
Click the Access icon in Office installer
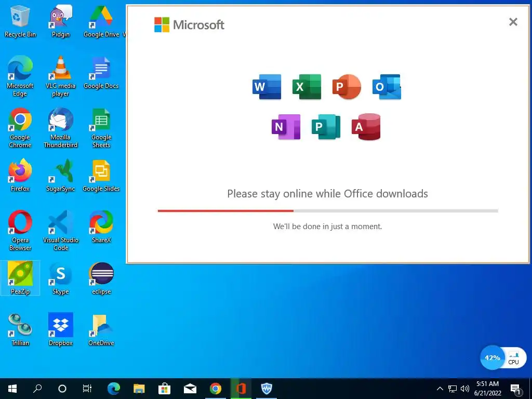point(366,127)
